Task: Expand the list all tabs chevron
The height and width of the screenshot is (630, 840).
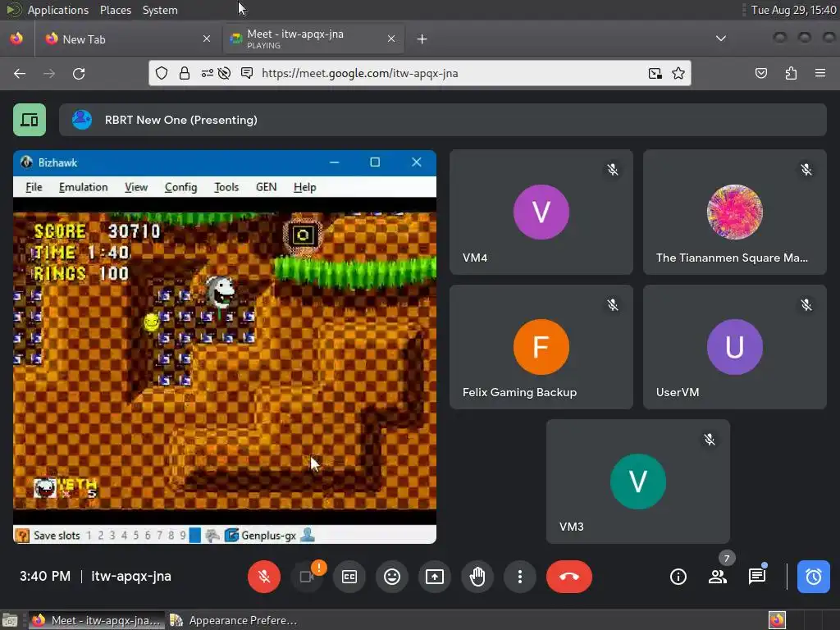Action: 721,39
